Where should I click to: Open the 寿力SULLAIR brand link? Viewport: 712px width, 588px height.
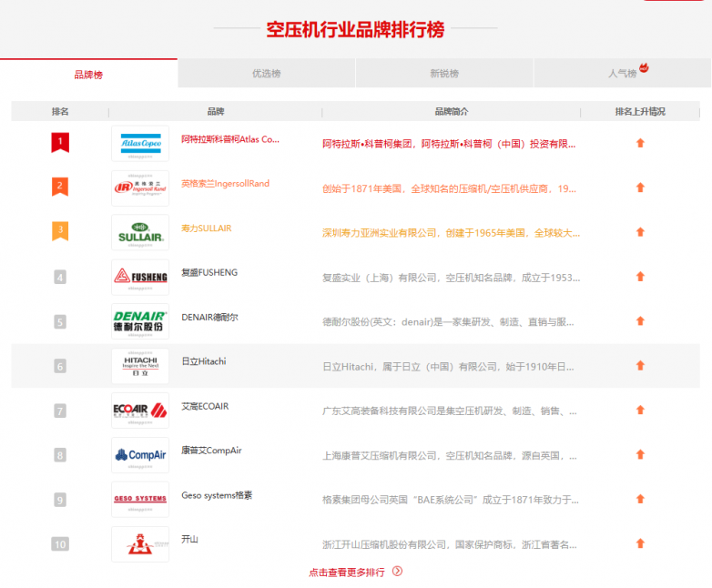tap(206, 228)
